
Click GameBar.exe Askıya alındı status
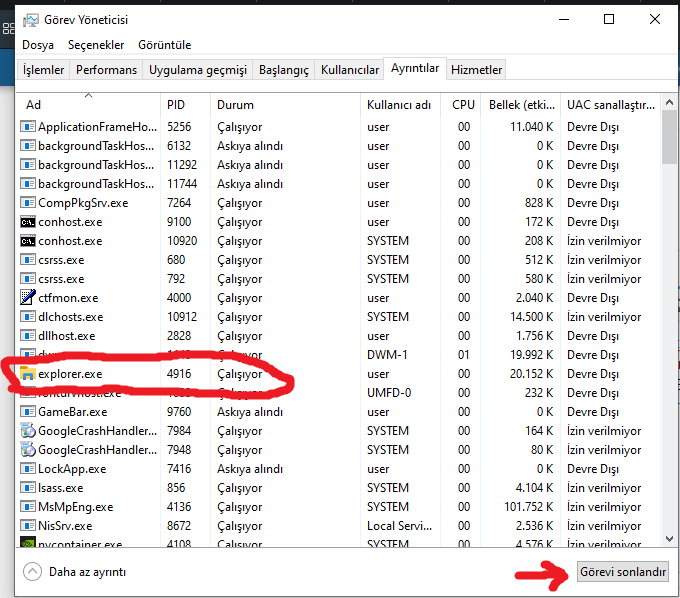pos(250,412)
